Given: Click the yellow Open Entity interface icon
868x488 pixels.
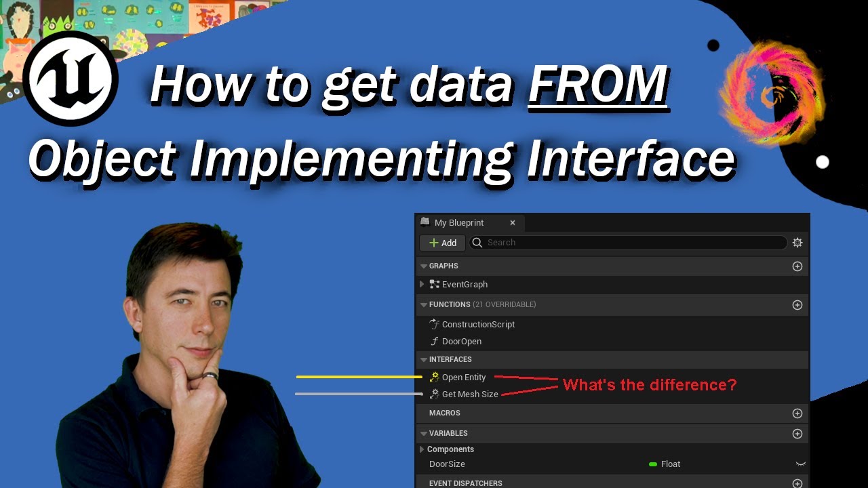Looking at the screenshot, I should click(435, 378).
